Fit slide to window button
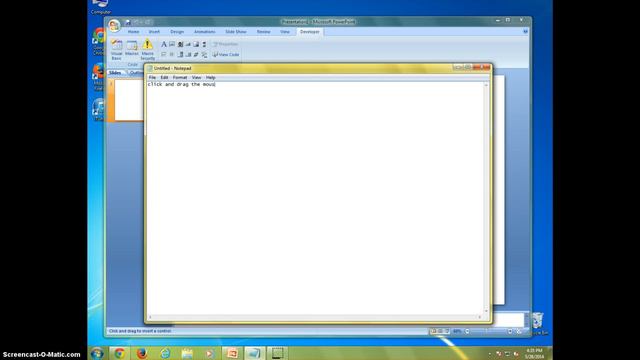The width and height of the screenshot is (640, 360). pyautogui.click(x=519, y=331)
